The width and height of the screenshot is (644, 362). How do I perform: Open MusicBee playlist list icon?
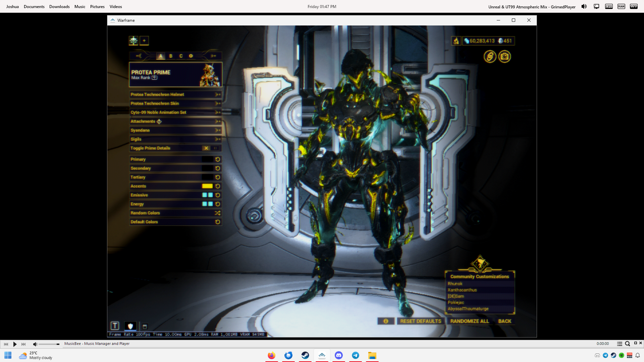pos(620,344)
